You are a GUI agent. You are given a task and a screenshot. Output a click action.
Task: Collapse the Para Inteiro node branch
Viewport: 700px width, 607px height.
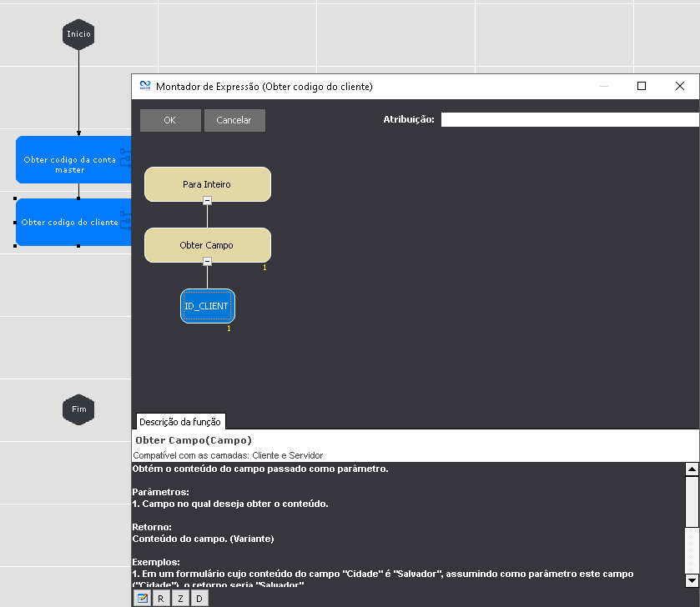tap(207, 200)
